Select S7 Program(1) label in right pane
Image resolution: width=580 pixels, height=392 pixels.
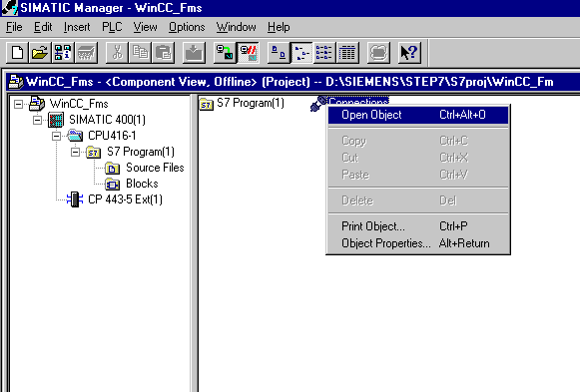pos(251,103)
